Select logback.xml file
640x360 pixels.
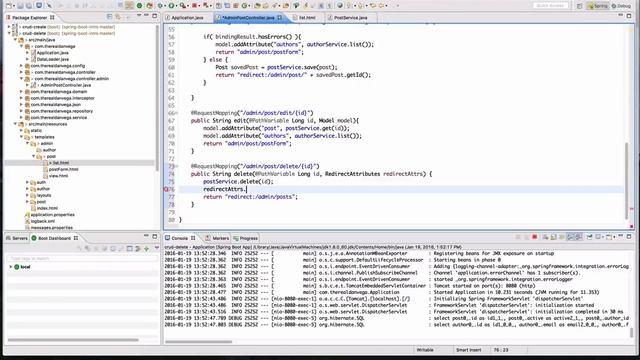click(42, 221)
